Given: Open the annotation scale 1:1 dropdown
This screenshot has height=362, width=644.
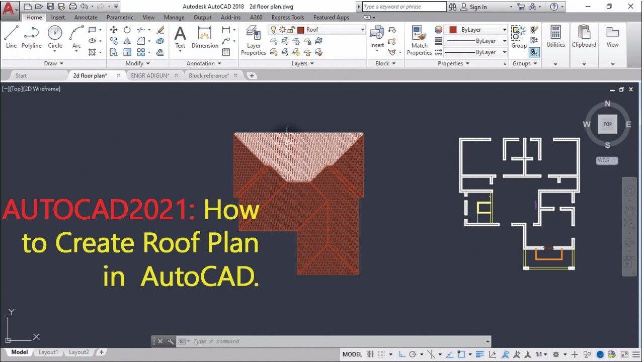Looking at the screenshot, I should click(541, 354).
